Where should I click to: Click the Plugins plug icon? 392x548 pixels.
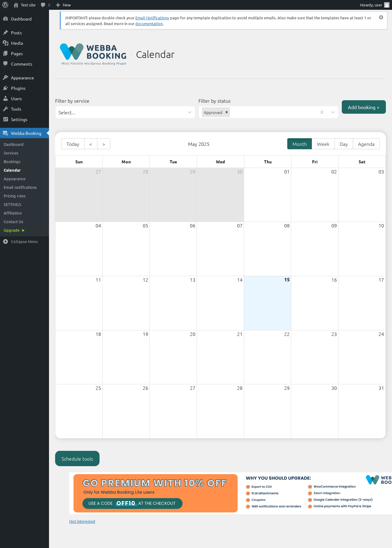pyautogui.click(x=6, y=88)
